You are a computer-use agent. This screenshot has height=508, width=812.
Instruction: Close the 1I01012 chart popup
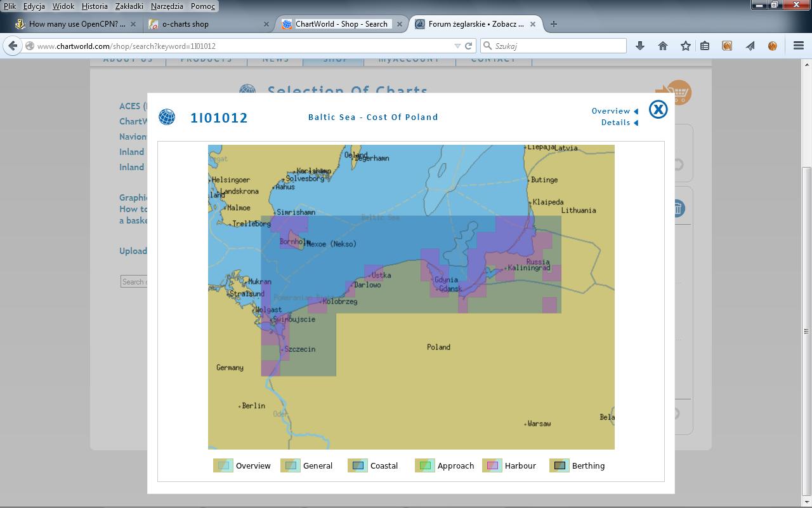point(658,109)
